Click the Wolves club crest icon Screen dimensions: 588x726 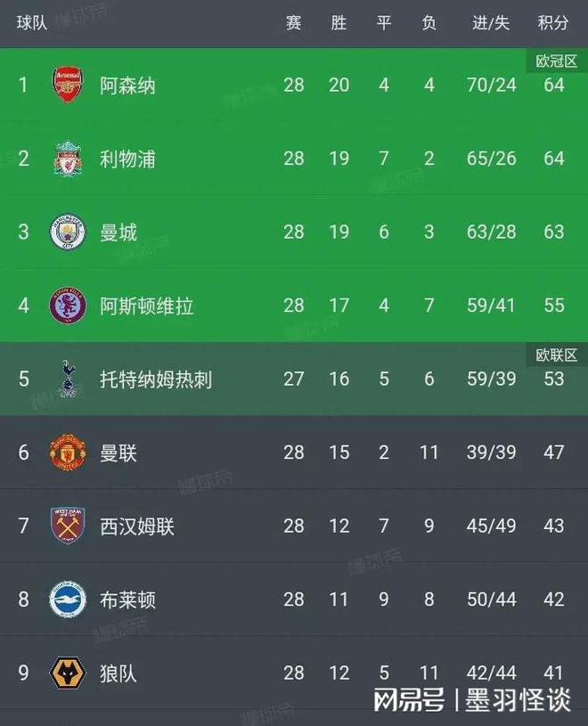tap(68, 673)
